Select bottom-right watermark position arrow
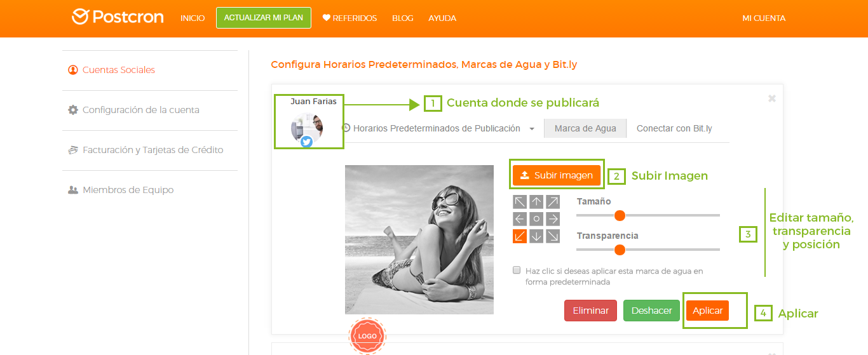 (553, 236)
